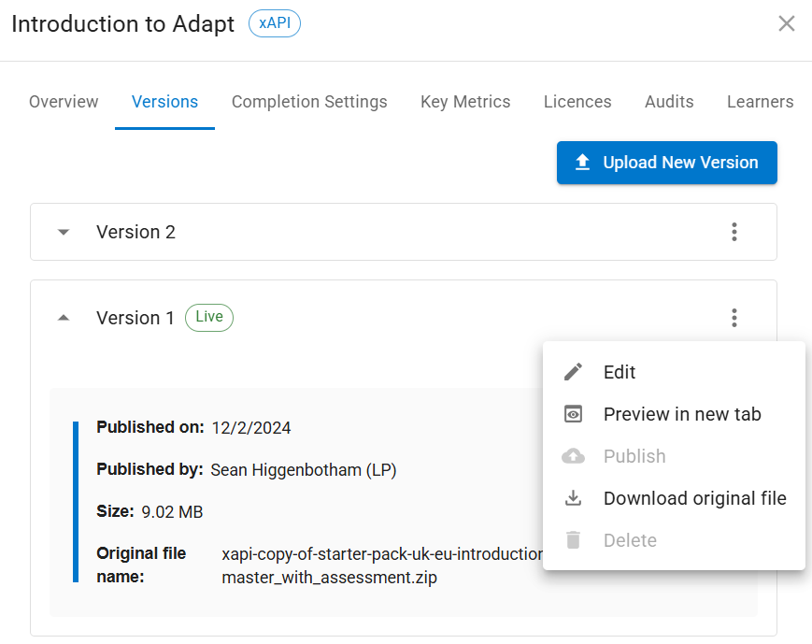Close the Introduction to Adapt dialog
The height and width of the screenshot is (644, 812).
pyautogui.click(x=787, y=23)
